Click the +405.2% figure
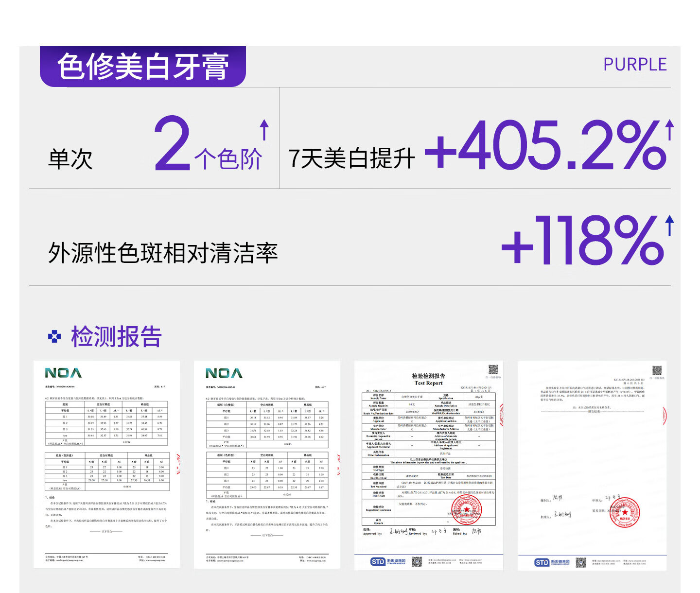This screenshot has height=593, width=700. click(545, 145)
